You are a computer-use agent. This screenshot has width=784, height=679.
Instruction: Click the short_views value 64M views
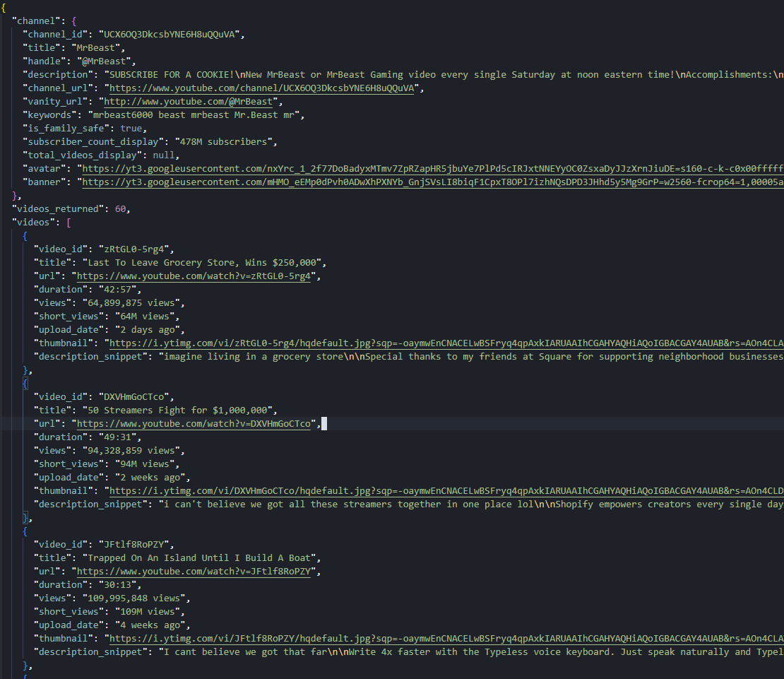pyautogui.click(x=145, y=317)
